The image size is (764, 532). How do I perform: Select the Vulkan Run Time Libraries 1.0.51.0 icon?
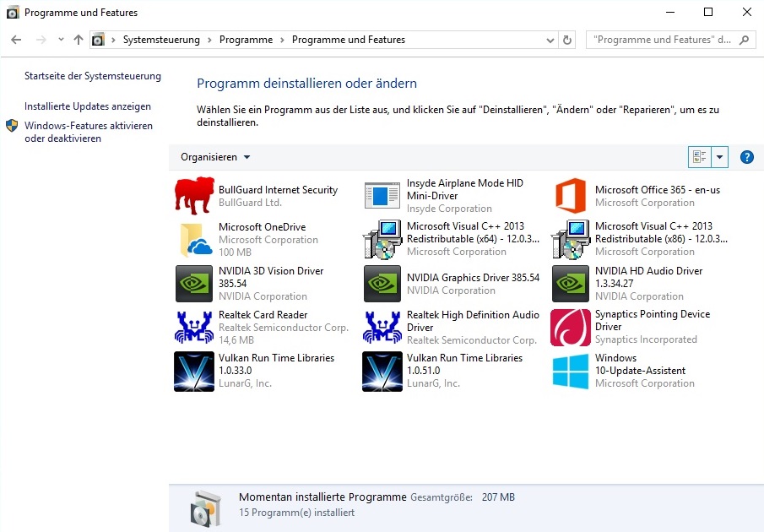382,372
